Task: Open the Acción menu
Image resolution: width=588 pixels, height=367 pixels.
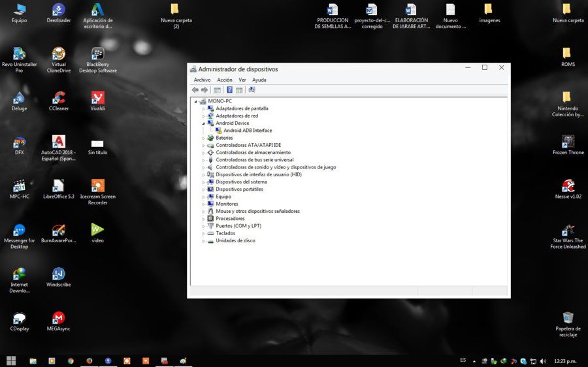Action: (225, 80)
